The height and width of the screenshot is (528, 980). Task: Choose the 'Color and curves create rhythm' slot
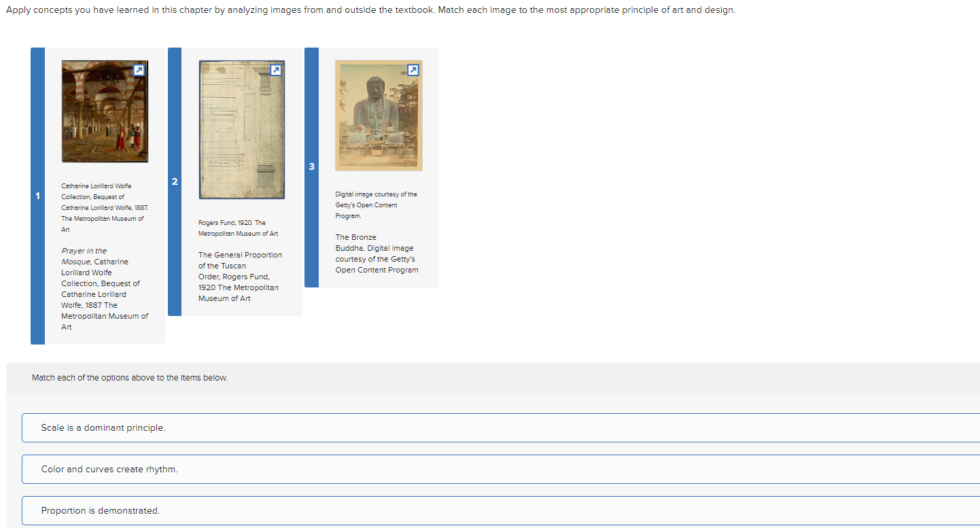click(x=501, y=470)
